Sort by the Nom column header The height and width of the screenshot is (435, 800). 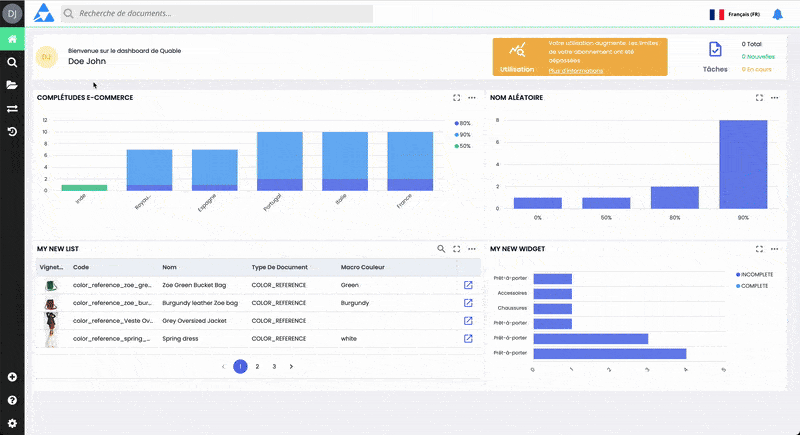[169, 267]
